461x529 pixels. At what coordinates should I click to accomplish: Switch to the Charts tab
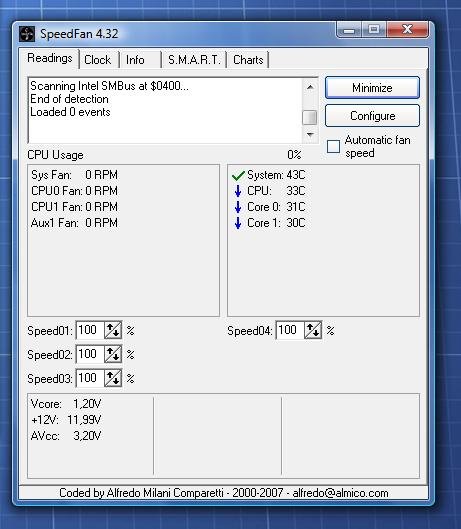point(248,60)
